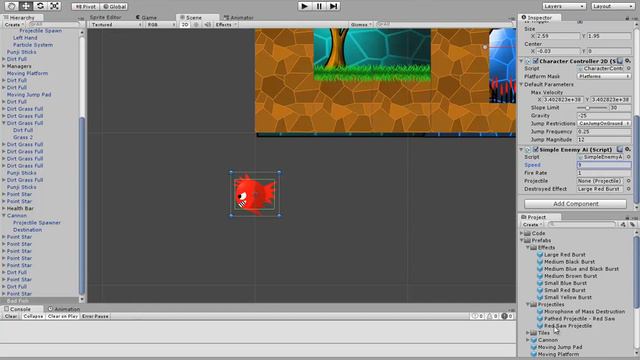Toggle the Console Collapse option
Viewport: 640px width, 360px height.
[33, 316]
